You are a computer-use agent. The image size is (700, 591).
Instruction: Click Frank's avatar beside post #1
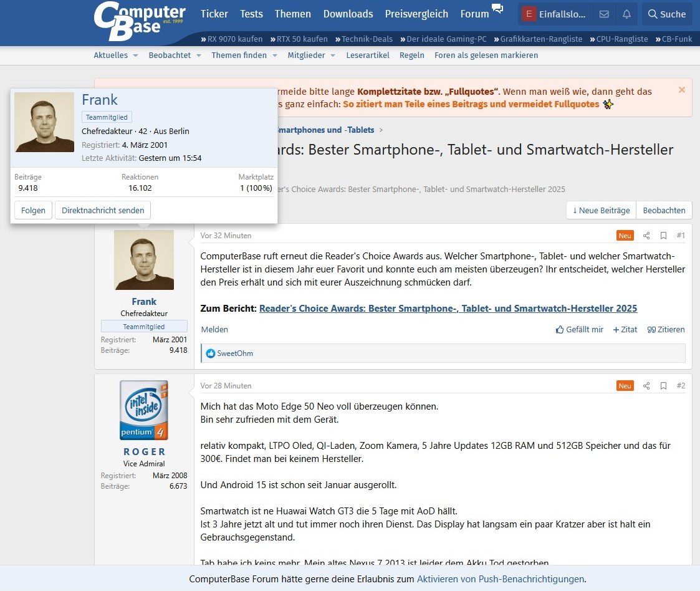point(144,260)
